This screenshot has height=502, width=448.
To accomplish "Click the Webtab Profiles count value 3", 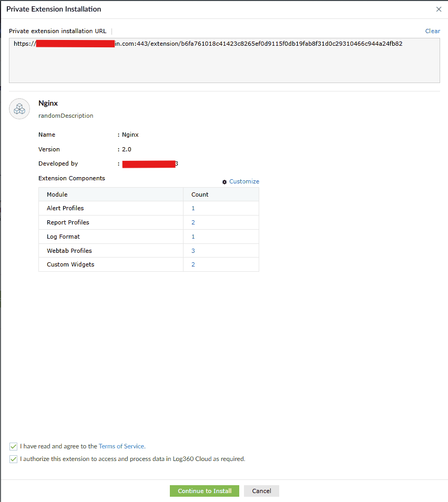I will click(193, 251).
